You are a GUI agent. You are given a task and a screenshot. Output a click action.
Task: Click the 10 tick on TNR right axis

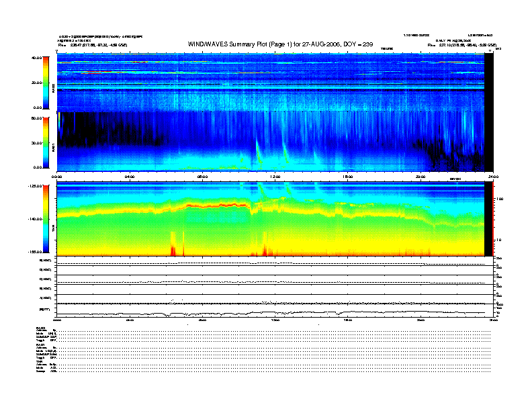click(498, 240)
